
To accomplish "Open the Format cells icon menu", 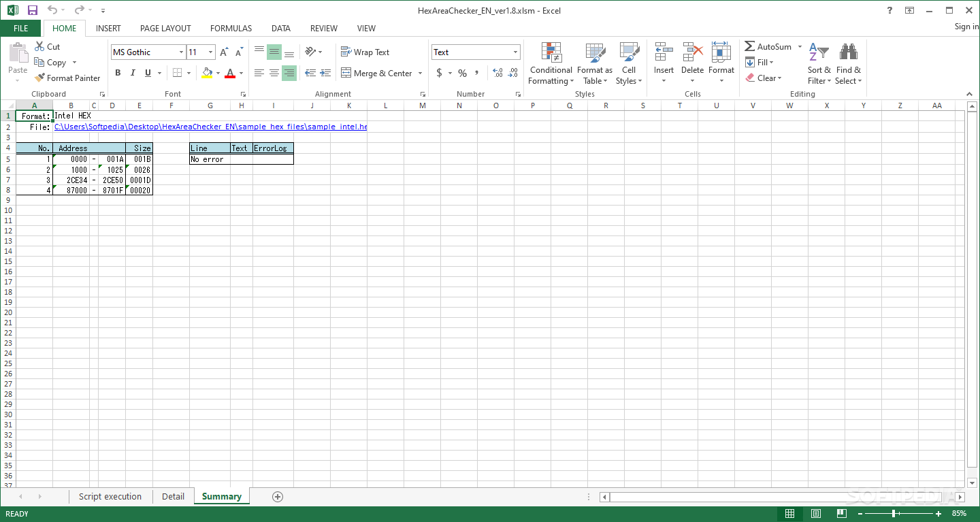I will 721,52.
